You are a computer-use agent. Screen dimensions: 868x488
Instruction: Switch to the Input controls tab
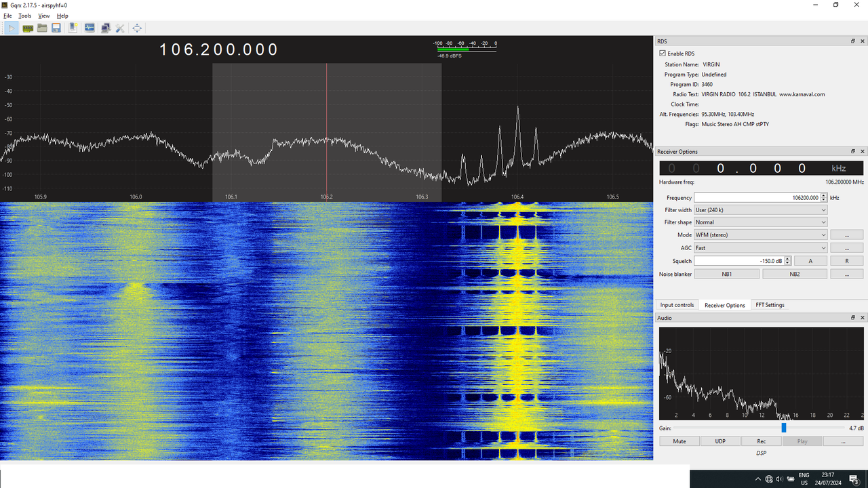(677, 305)
